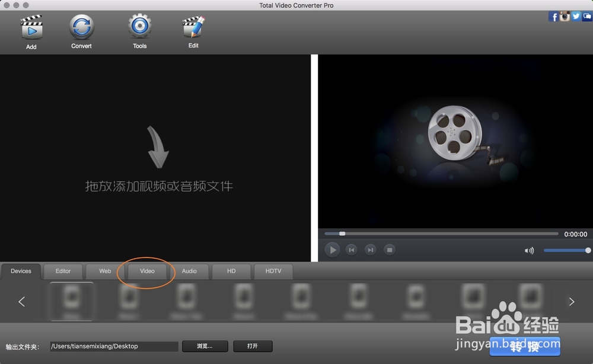Viewport: 593px width, 364px height.
Task: Mute audio with the speaker icon
Action: [x=529, y=251]
